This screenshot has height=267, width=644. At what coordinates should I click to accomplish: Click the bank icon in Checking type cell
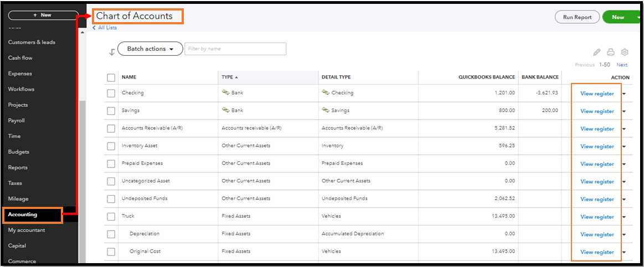click(225, 93)
